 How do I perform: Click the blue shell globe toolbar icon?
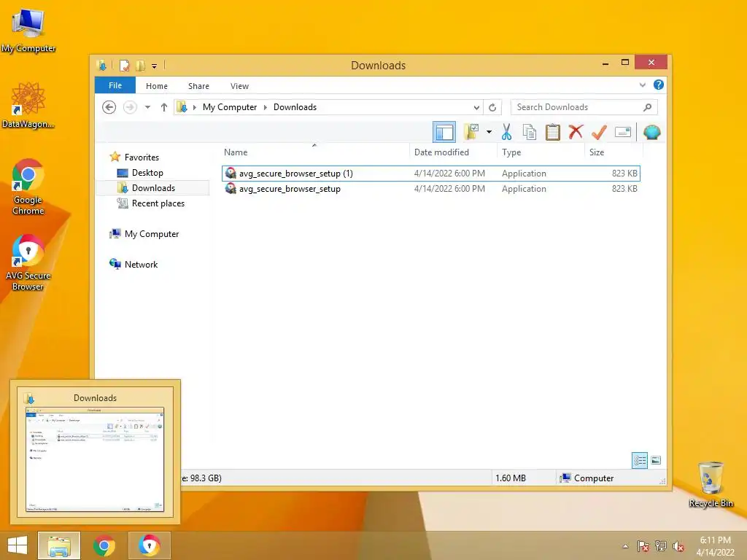(x=651, y=132)
